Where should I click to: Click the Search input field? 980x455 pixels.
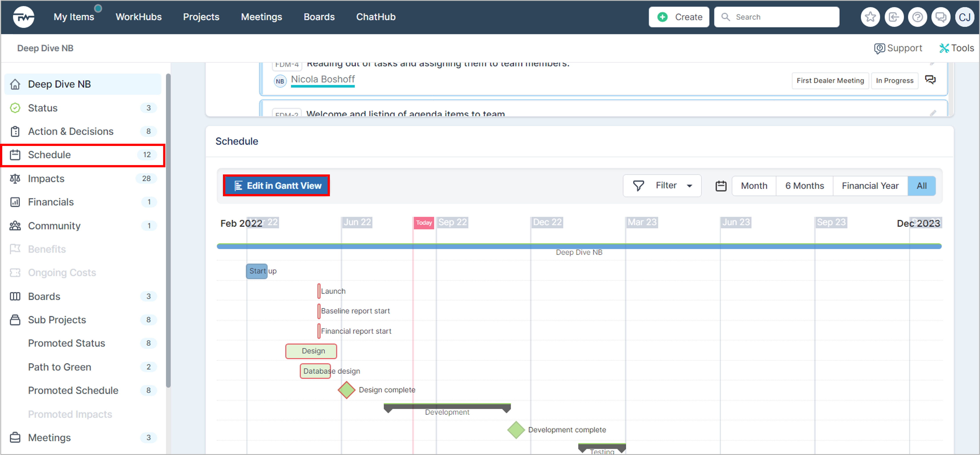pyautogui.click(x=776, y=17)
